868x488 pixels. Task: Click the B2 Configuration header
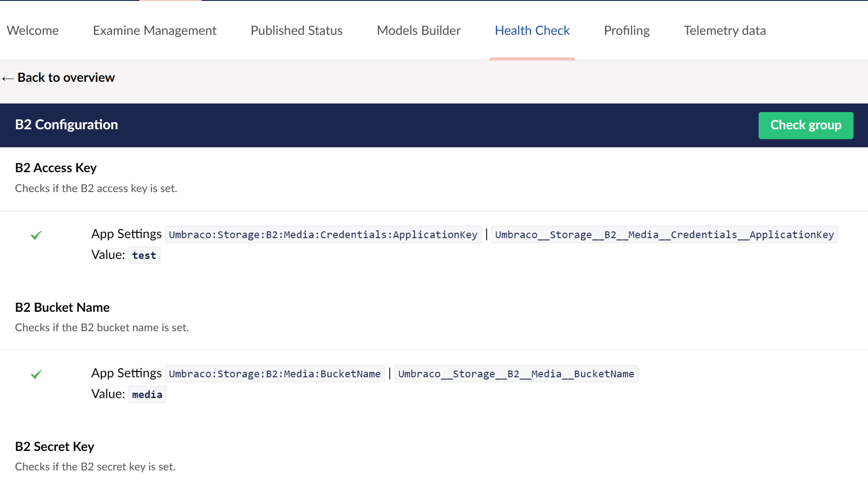(x=66, y=125)
